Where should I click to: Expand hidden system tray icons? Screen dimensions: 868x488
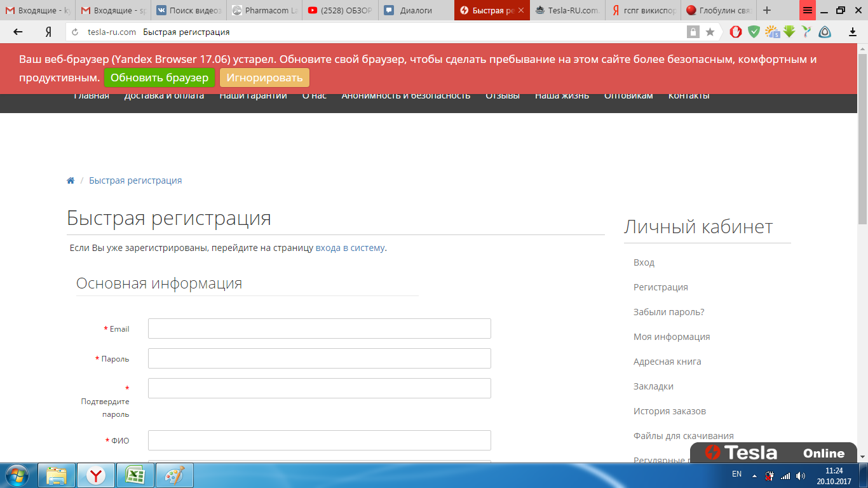(754, 475)
